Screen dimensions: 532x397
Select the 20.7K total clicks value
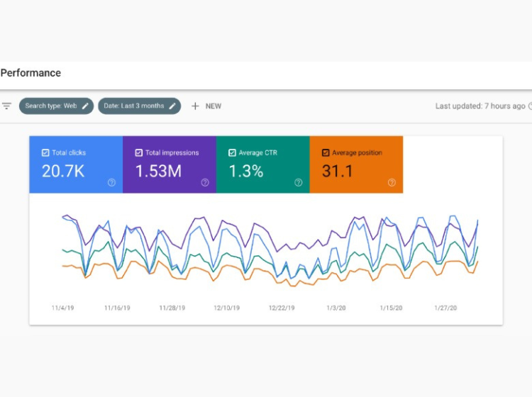[65, 171]
